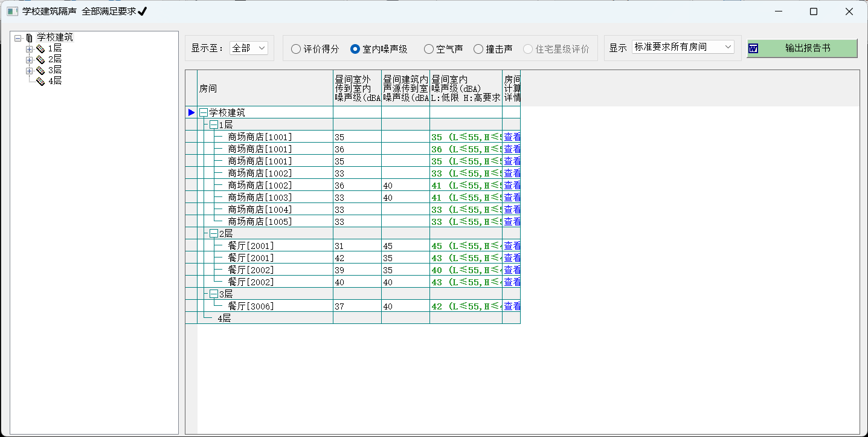
Task: Expand the 1层 node in the left tree
Action: (x=29, y=48)
